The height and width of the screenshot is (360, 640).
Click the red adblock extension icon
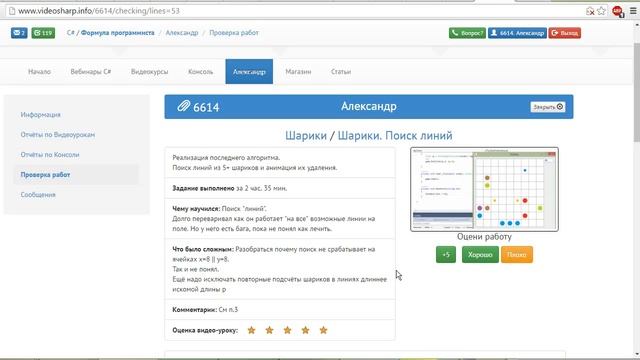618,11
